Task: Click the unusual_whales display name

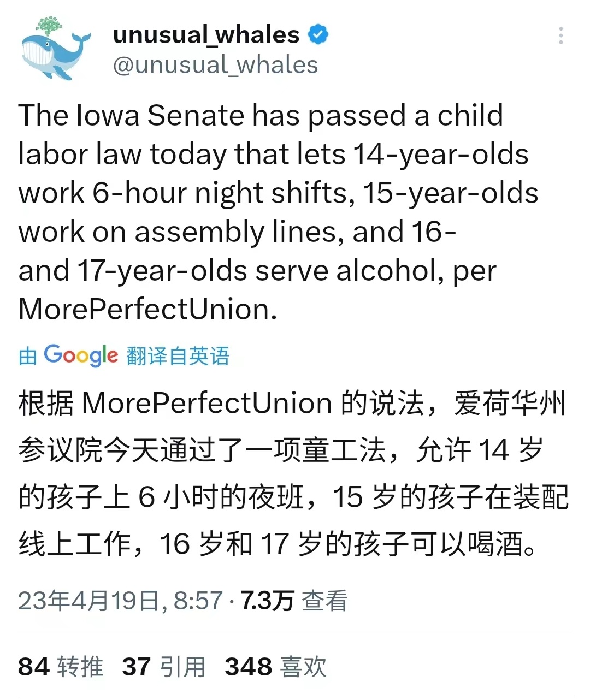Action: point(206,35)
